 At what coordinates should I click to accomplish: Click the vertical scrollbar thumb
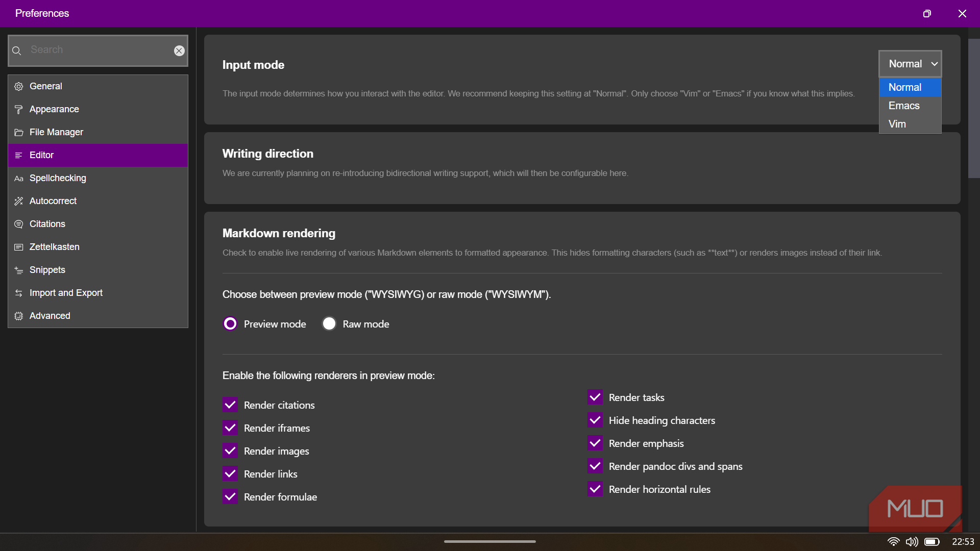(974, 108)
